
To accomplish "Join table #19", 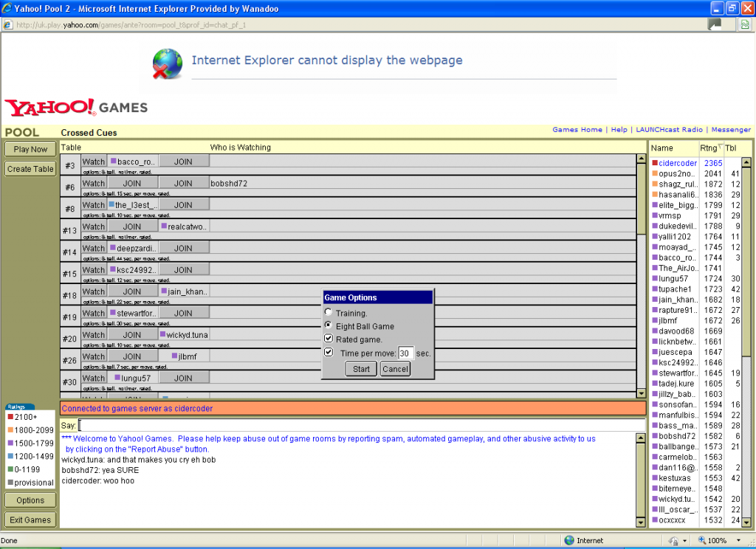I will pos(183,314).
